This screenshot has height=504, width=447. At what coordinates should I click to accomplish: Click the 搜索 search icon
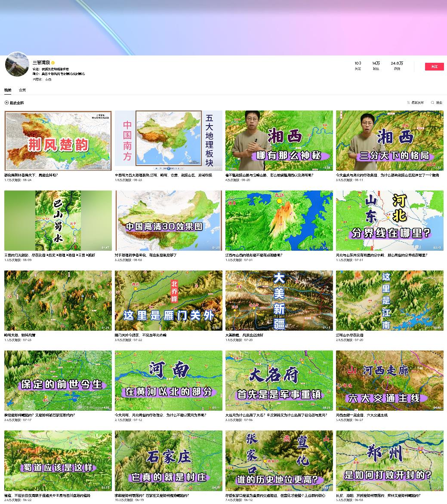click(433, 103)
